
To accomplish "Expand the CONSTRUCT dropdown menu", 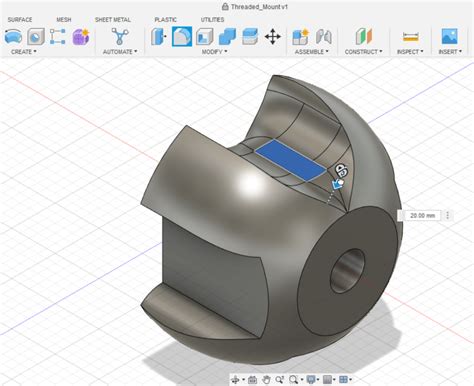I will pos(364,52).
